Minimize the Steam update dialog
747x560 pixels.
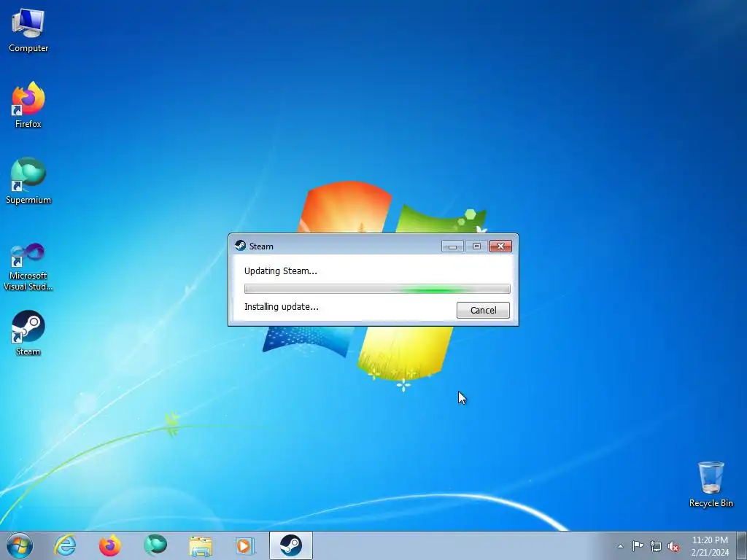point(452,246)
